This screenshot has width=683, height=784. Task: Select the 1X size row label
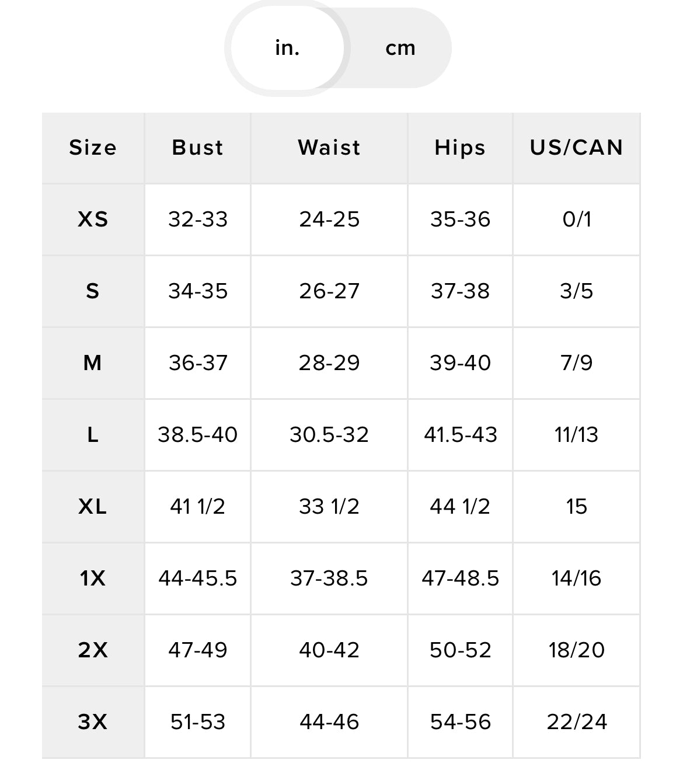pyautogui.click(x=93, y=579)
